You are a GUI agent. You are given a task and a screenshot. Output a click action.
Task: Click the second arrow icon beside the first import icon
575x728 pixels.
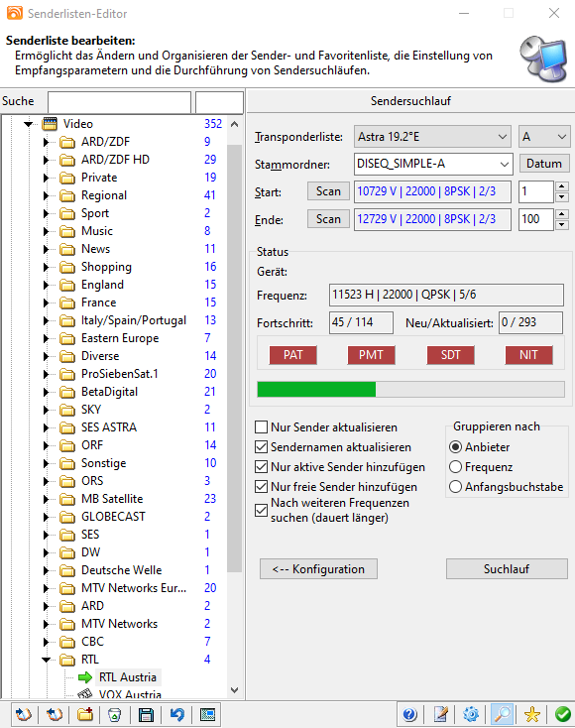pyautogui.click(x=54, y=714)
